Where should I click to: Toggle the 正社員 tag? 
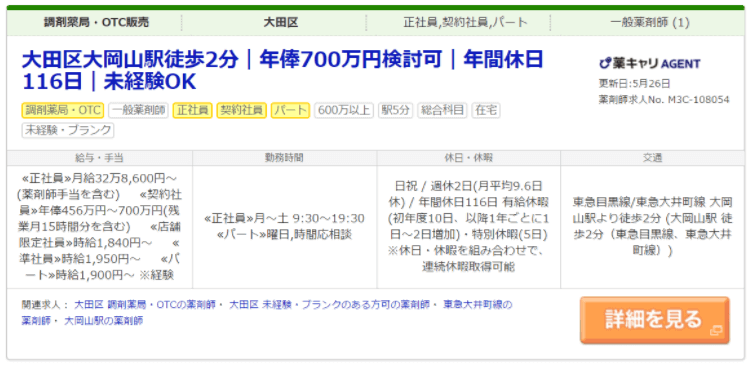tap(193, 110)
